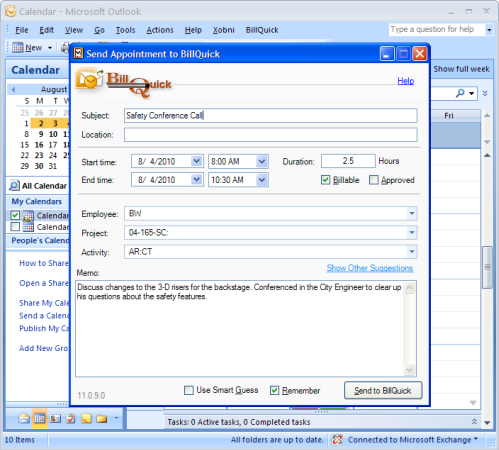Viewport: 499px width, 450px height.
Task: Click the Memo scroll down arrow
Action: coord(409,370)
